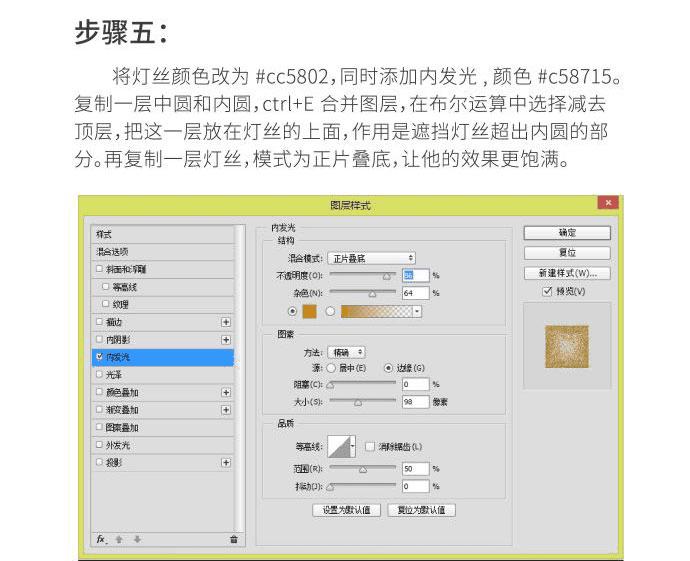The width and height of the screenshot is (690, 561).
Task: Open the 方法 dropdown
Action: click(x=346, y=352)
